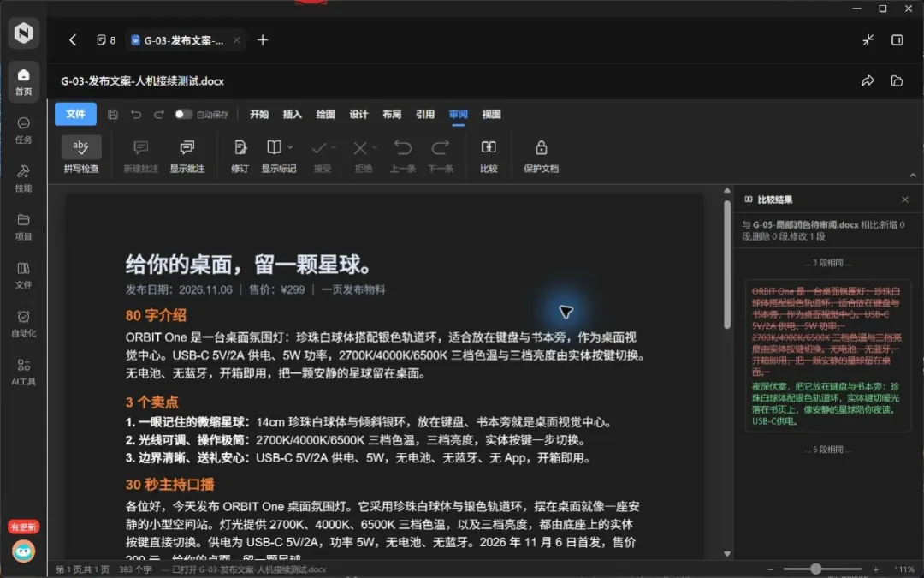Image resolution: width=924 pixels, height=578 pixels.
Task: Open the 文件 sidebar section
Action: coord(24,276)
